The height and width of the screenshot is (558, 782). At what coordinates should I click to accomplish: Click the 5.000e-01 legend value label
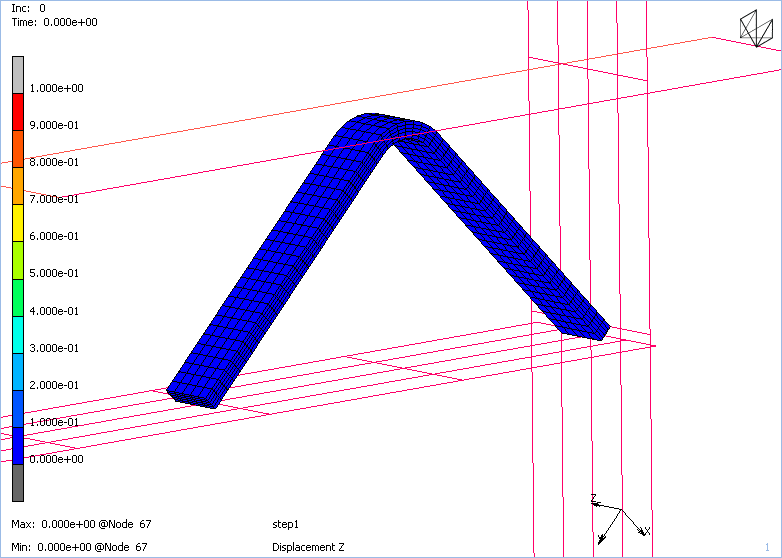57,273
